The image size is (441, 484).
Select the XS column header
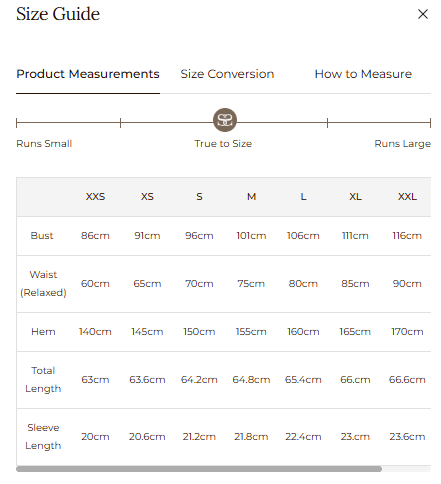point(147,197)
